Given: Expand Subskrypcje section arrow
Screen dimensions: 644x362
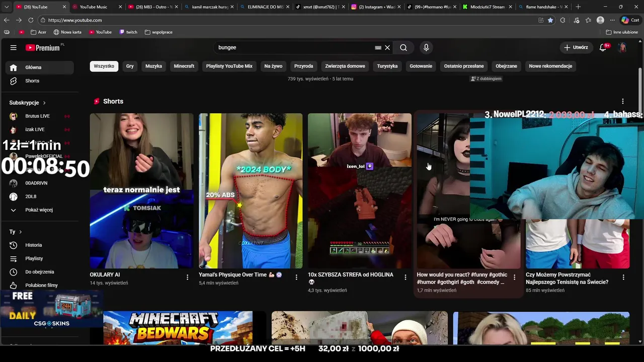Looking at the screenshot, I should (44, 103).
